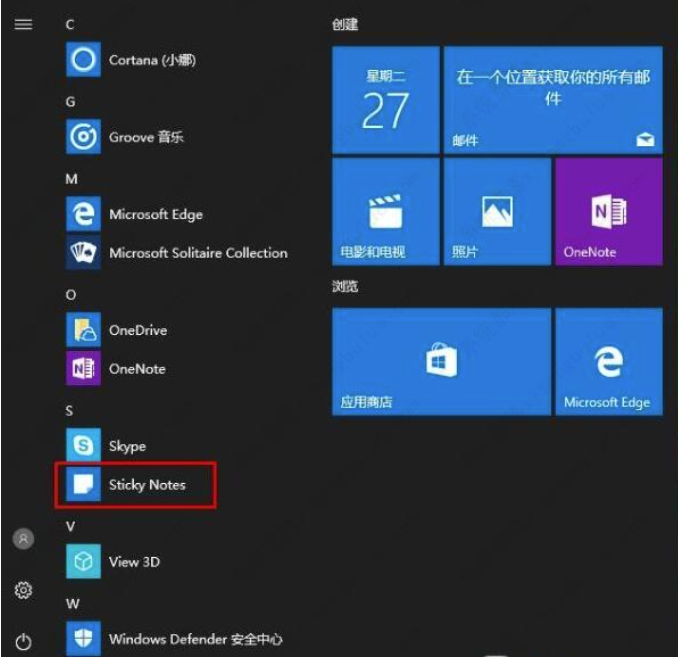Jump via letter W header

click(x=73, y=604)
